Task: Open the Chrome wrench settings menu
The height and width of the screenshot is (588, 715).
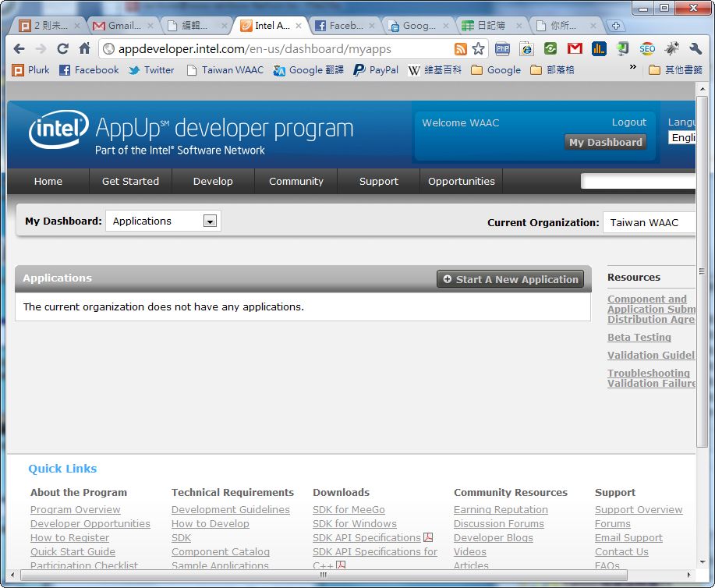Action: click(x=696, y=49)
